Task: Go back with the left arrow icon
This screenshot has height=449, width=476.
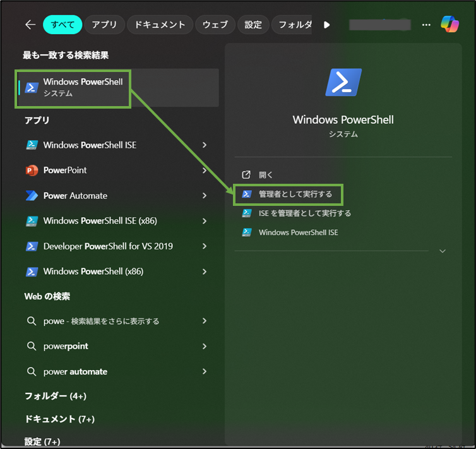Action: pyautogui.click(x=30, y=25)
